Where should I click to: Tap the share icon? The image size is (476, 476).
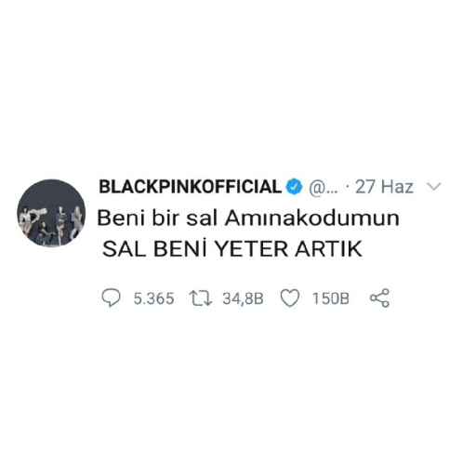pos(379,298)
